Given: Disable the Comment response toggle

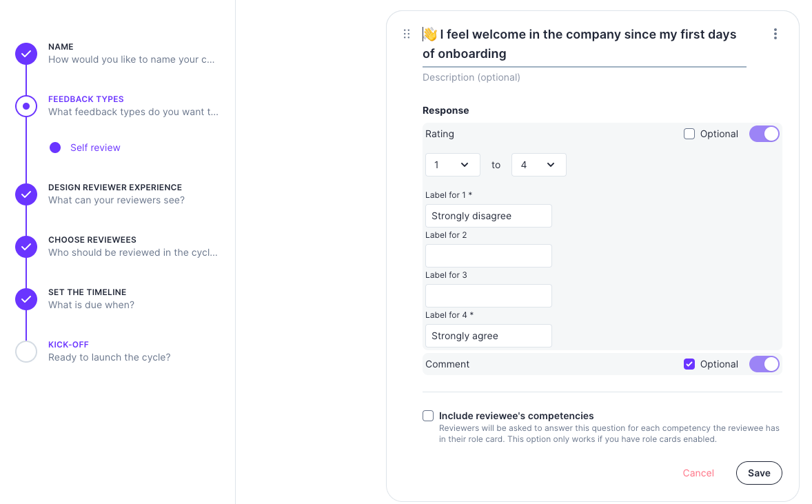Looking at the screenshot, I should (764, 364).
